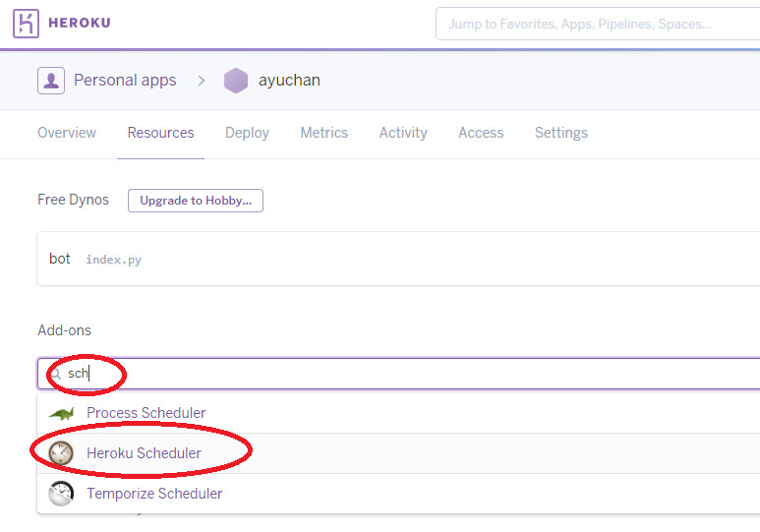Open the Personal apps link
This screenshot has width=760, height=532.
tap(125, 81)
